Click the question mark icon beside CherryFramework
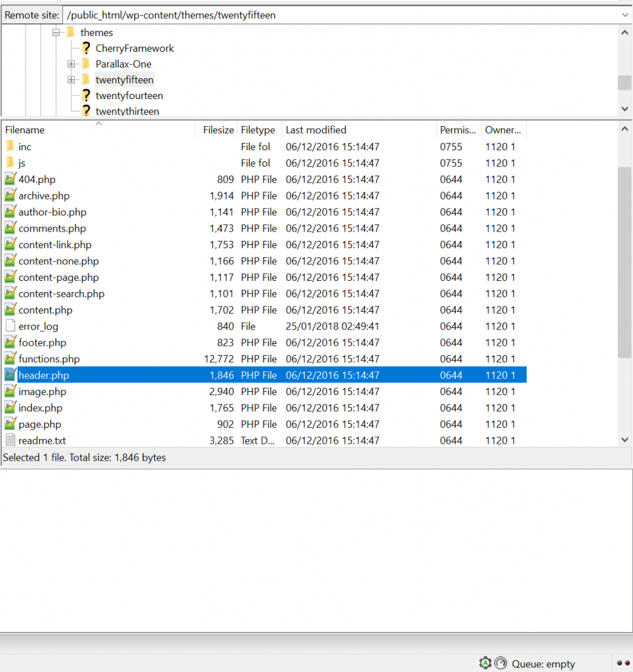Screen dimensions: 633x672 pyautogui.click(x=86, y=48)
